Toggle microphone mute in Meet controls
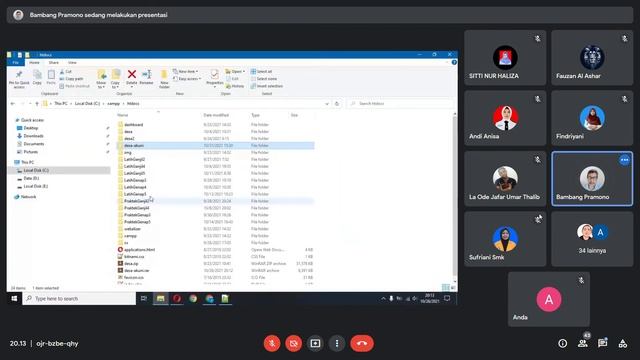Image resolution: width=640 pixels, height=360 pixels. pos(272,343)
